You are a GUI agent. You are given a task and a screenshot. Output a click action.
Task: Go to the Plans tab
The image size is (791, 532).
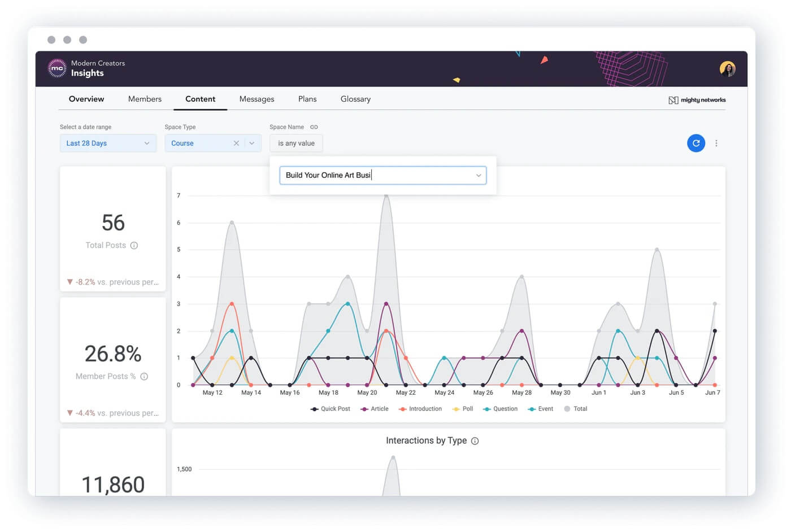coord(307,99)
